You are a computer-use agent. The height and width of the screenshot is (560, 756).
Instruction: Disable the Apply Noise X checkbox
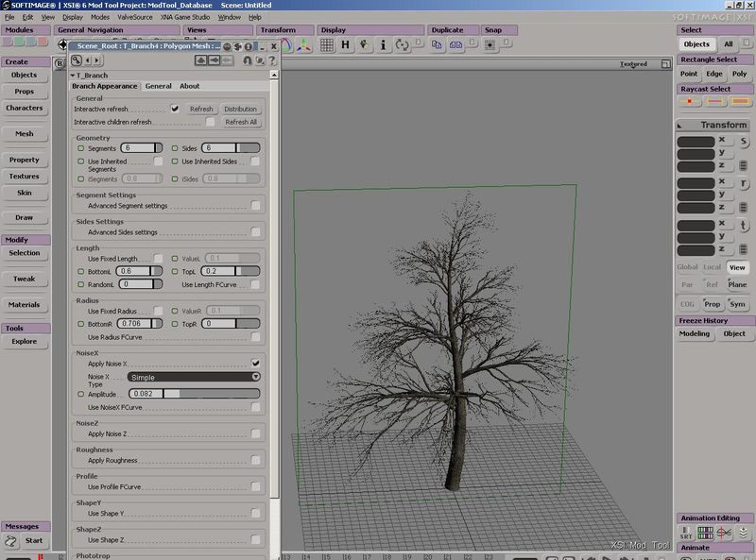(x=255, y=362)
